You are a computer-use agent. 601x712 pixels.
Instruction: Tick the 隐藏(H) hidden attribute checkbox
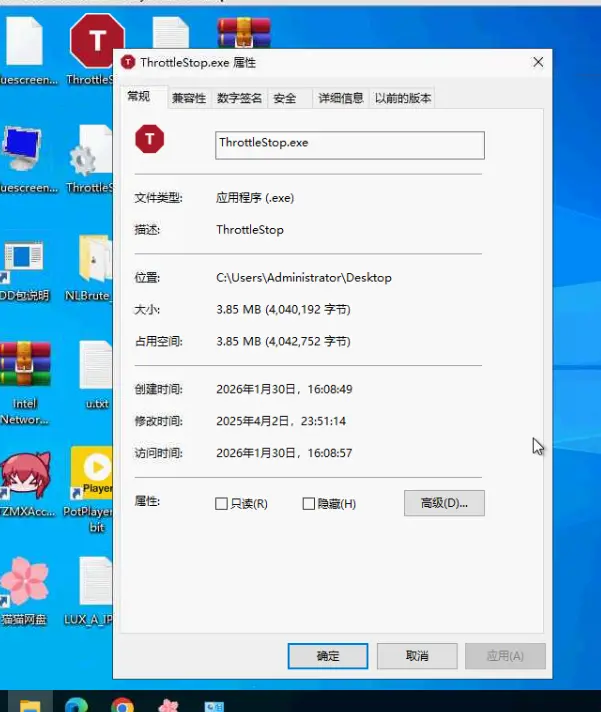click(x=309, y=504)
